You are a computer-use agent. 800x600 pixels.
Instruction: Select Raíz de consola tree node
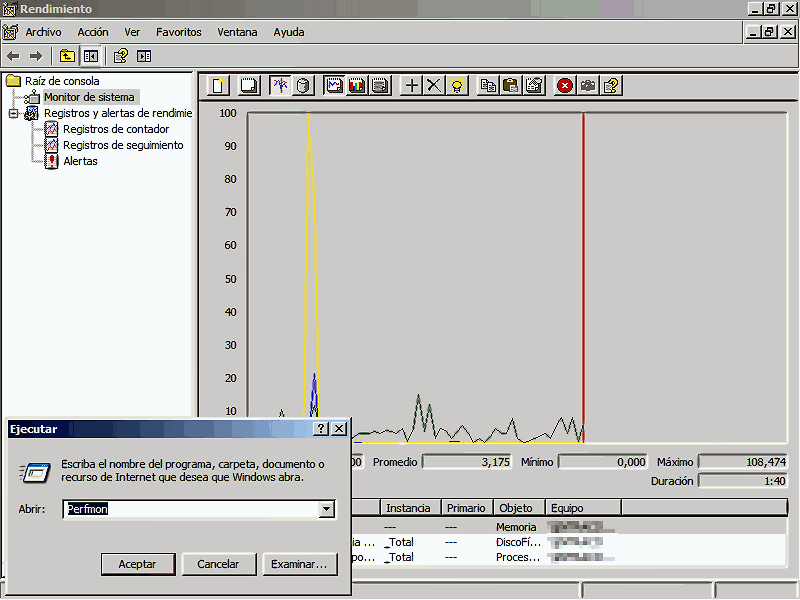pos(62,81)
